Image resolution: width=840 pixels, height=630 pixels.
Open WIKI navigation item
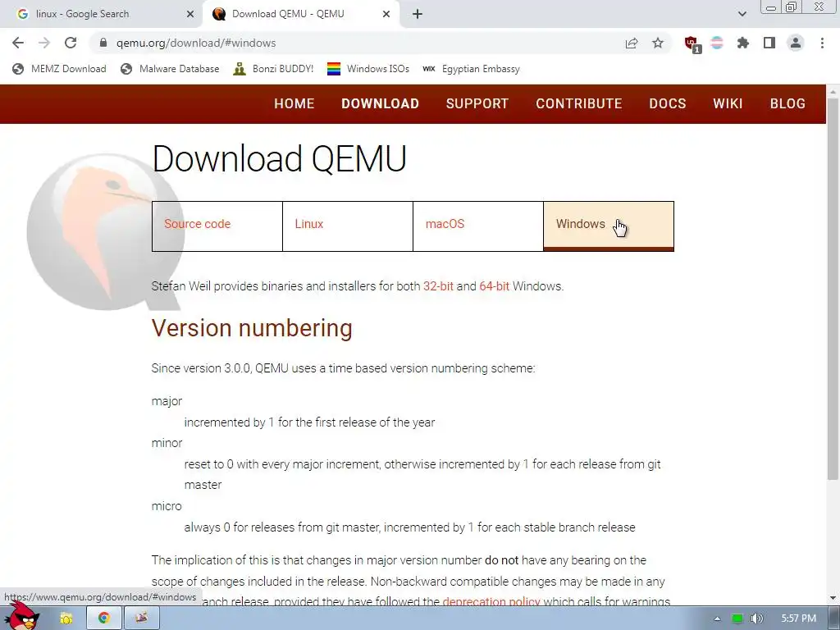[728, 103]
